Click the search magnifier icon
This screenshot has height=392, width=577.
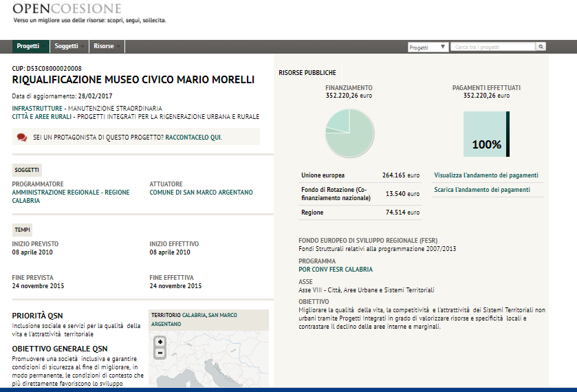(x=541, y=47)
